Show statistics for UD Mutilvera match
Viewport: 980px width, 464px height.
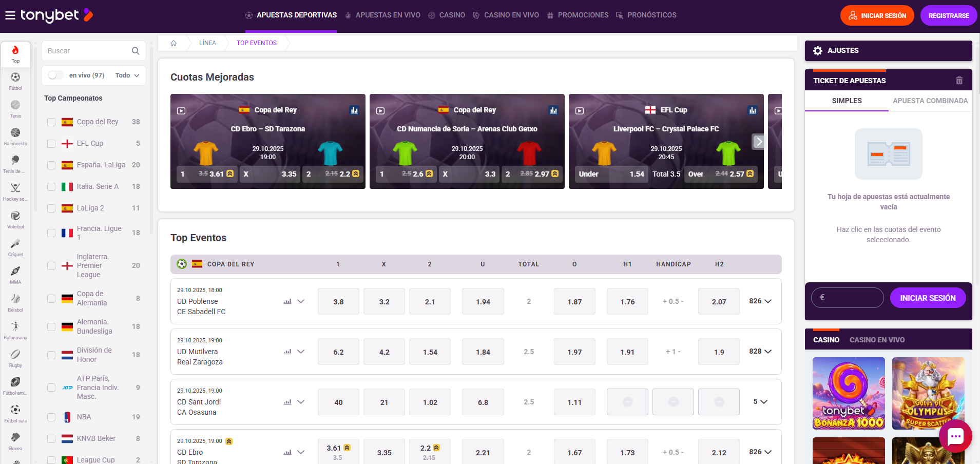click(287, 352)
